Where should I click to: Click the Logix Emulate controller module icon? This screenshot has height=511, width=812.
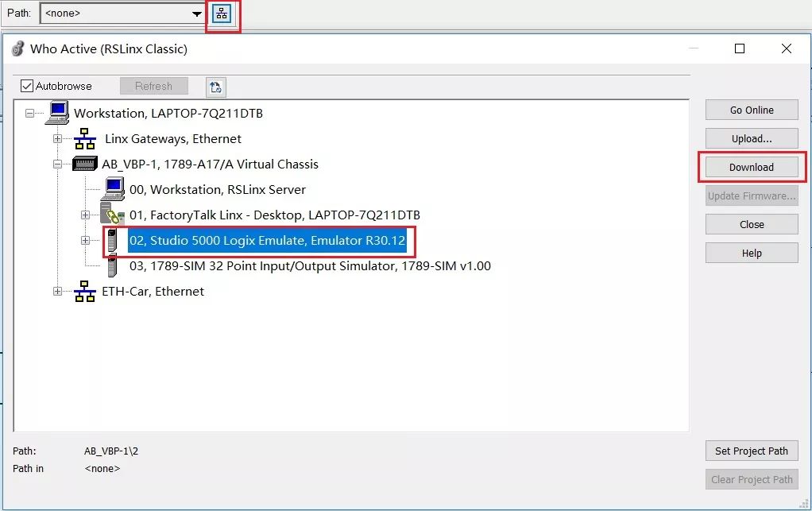click(112, 241)
